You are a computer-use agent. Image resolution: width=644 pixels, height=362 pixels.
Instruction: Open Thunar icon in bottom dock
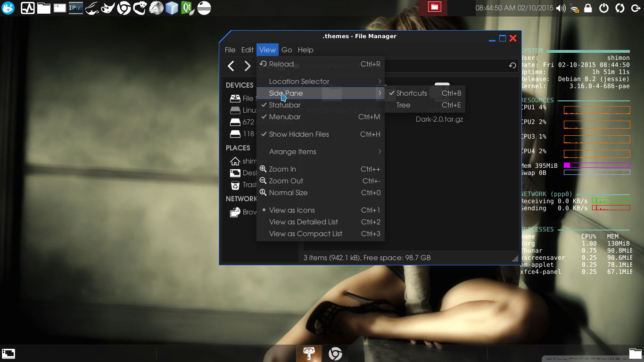309,354
